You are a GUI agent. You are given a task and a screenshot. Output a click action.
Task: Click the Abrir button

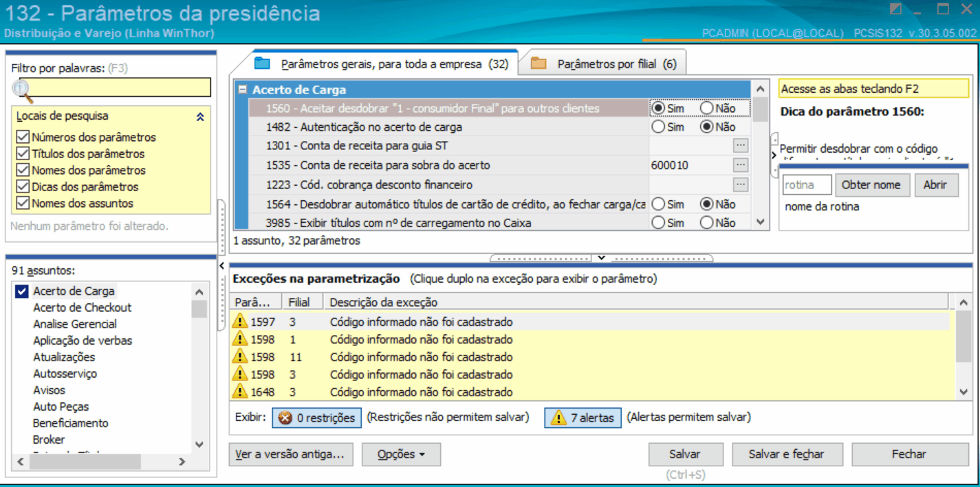click(935, 185)
